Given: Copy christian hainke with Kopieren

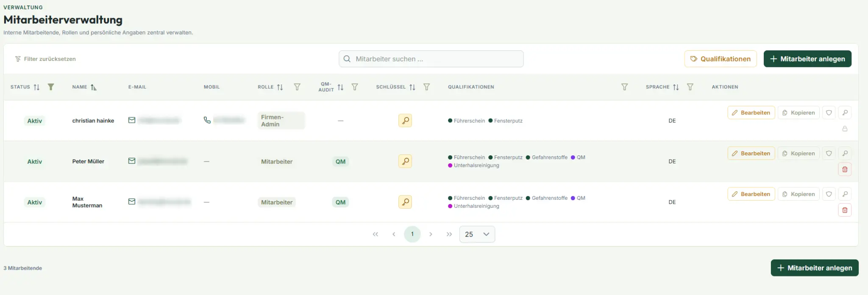Looking at the screenshot, I should (798, 113).
